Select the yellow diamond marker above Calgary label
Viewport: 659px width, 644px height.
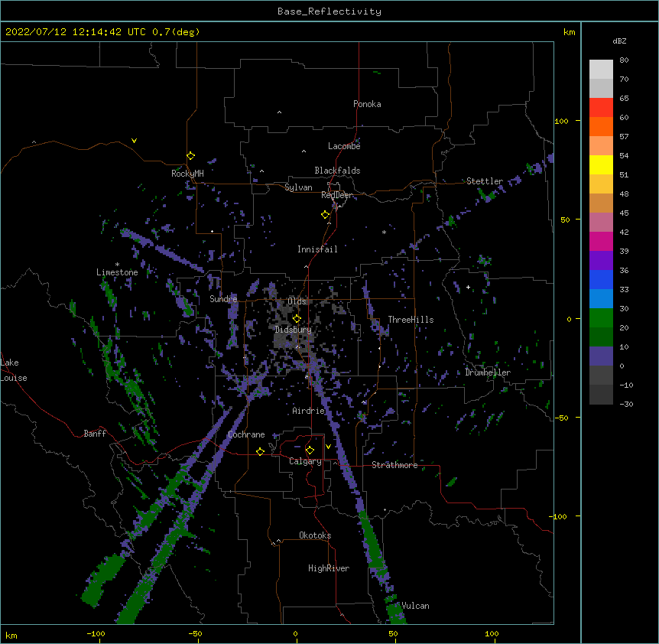tap(310, 450)
